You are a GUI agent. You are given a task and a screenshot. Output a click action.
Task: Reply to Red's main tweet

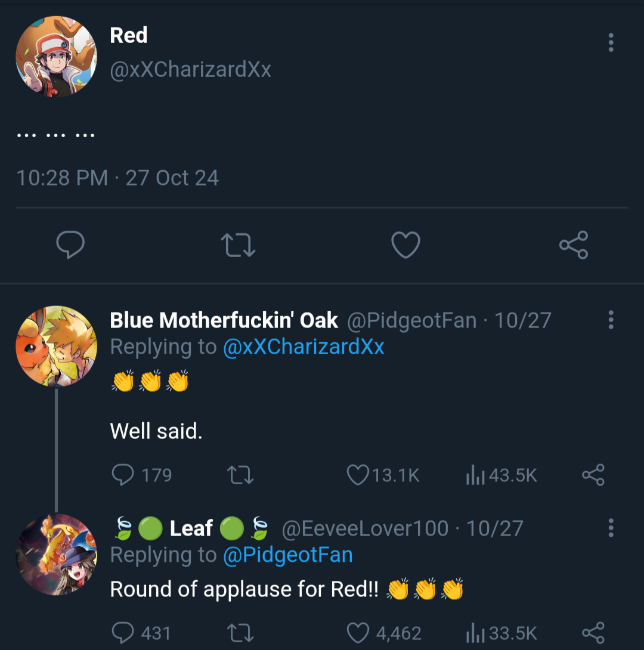tap(70, 245)
